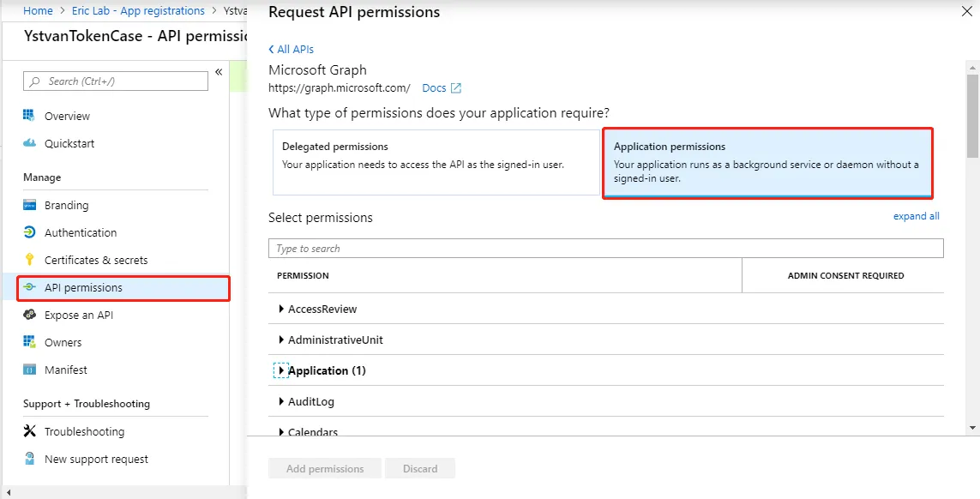The height and width of the screenshot is (499, 980).
Task: Go back to All APIs
Action: click(292, 50)
